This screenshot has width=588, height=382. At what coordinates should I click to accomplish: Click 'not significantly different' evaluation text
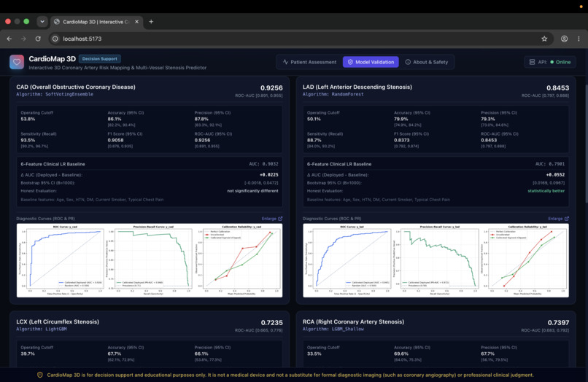point(252,191)
